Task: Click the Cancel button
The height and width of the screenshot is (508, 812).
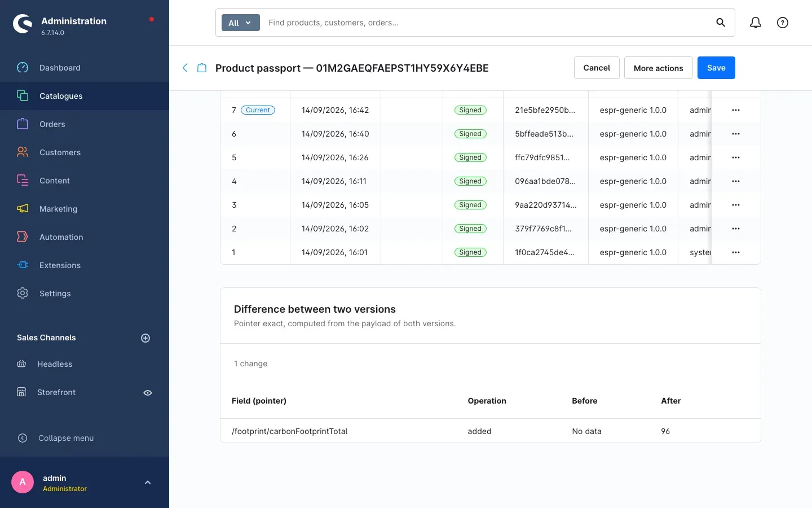Action: (x=597, y=68)
